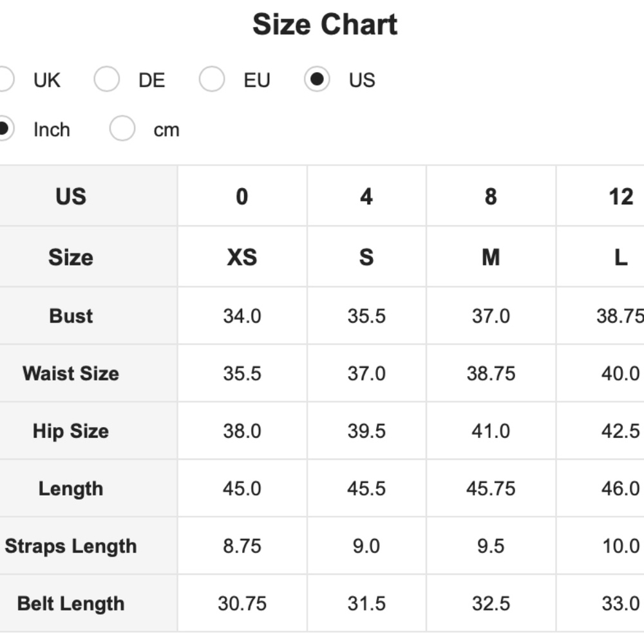Select the Inch unit radio button

pos(4,129)
